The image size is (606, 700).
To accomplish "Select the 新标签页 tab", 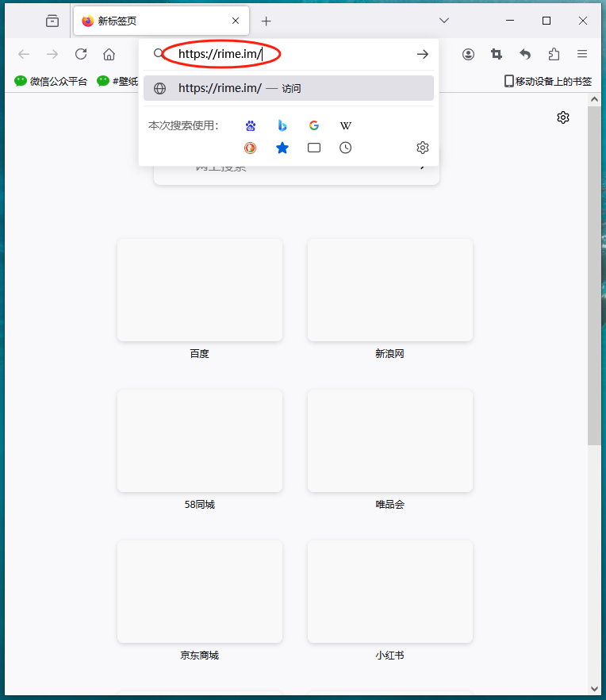I will [161, 21].
